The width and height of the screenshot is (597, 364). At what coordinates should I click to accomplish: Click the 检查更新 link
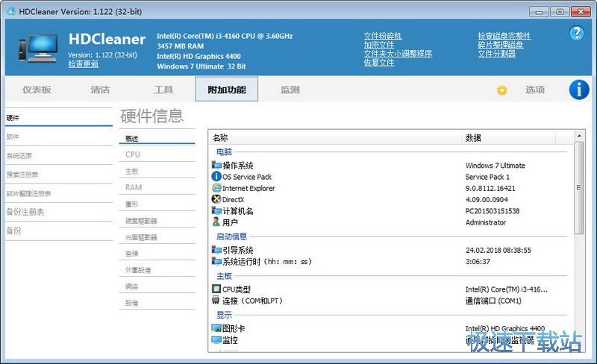click(x=83, y=64)
